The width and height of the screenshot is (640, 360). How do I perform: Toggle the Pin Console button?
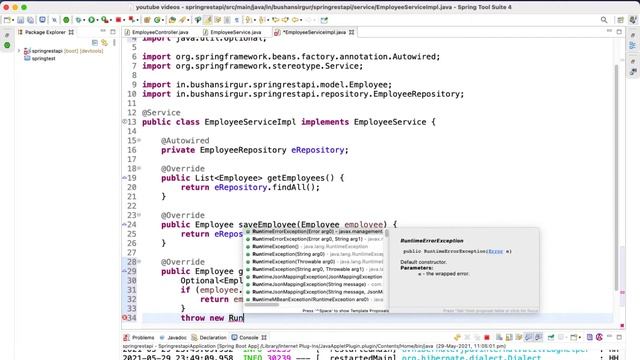tap(551, 337)
